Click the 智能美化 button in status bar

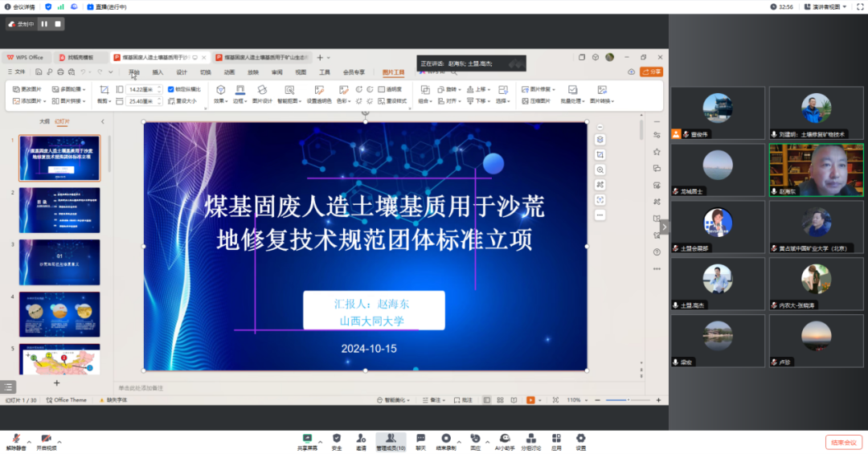tap(394, 399)
